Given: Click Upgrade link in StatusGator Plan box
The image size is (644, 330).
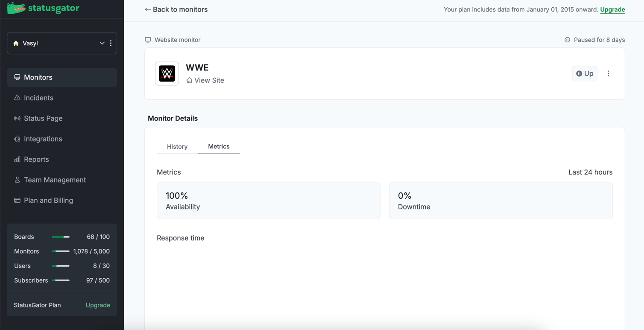Looking at the screenshot, I should coord(98,305).
